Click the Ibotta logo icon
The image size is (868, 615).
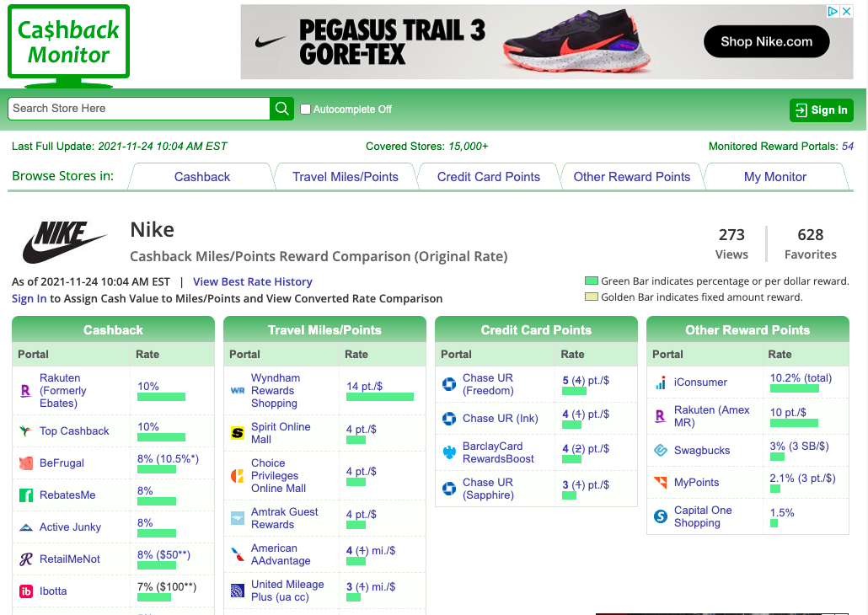click(26, 591)
